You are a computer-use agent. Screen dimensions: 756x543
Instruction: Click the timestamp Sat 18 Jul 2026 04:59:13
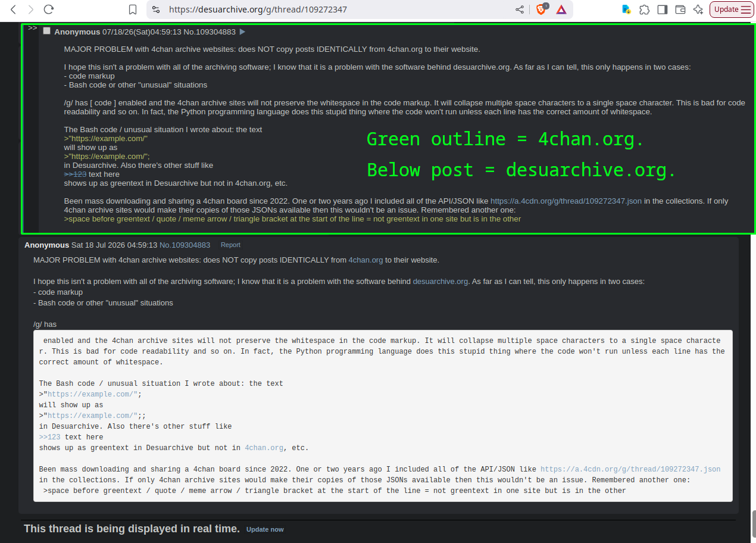114,245
